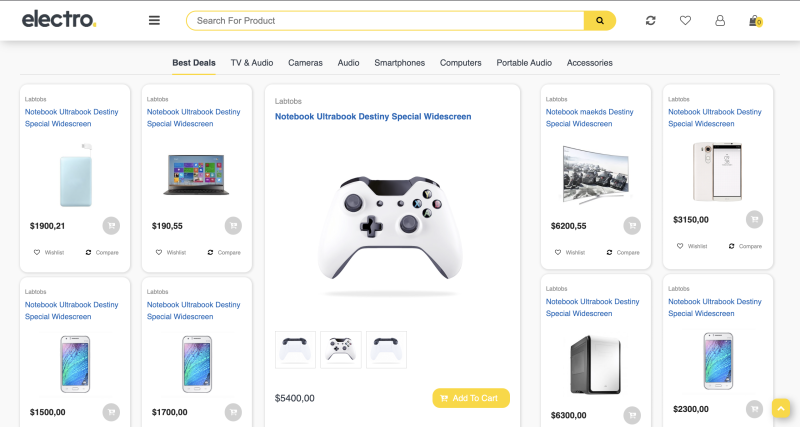Click the Search For Product field

click(x=385, y=20)
